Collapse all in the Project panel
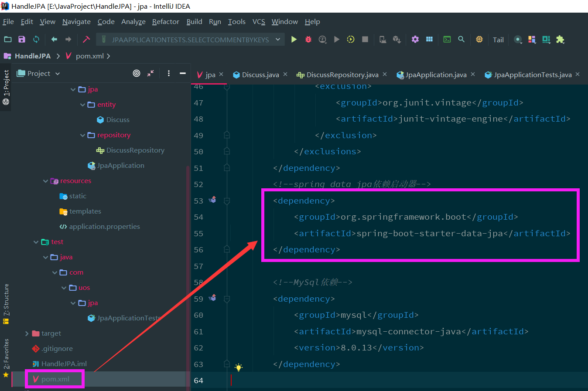This screenshot has width=588, height=391. [150, 73]
